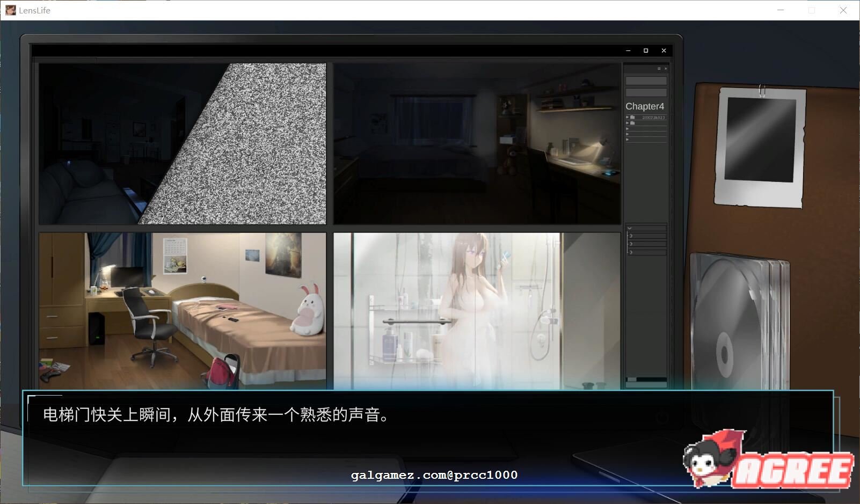Expand the first bracketed list item
Screen dimensions: 860x504
click(x=631, y=236)
